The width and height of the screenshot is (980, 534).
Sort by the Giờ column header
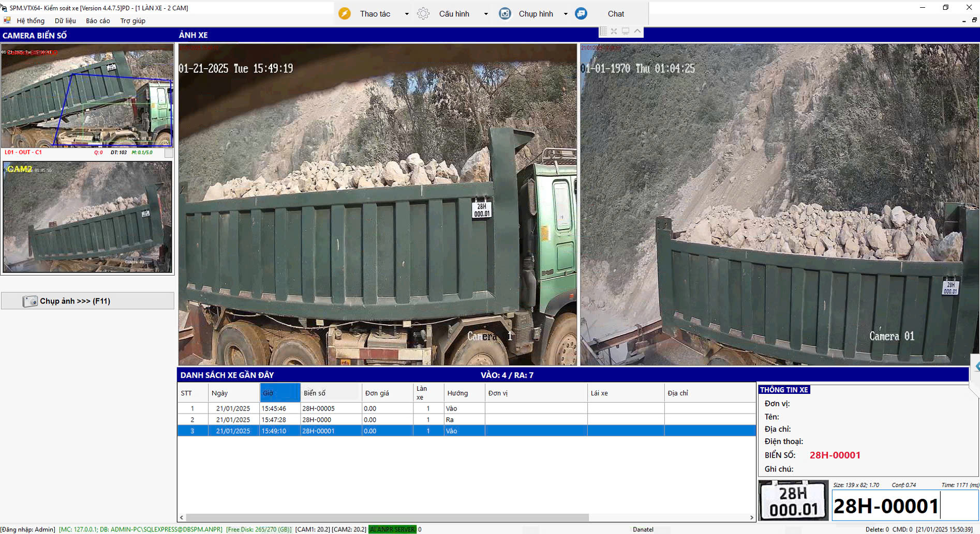coord(280,393)
